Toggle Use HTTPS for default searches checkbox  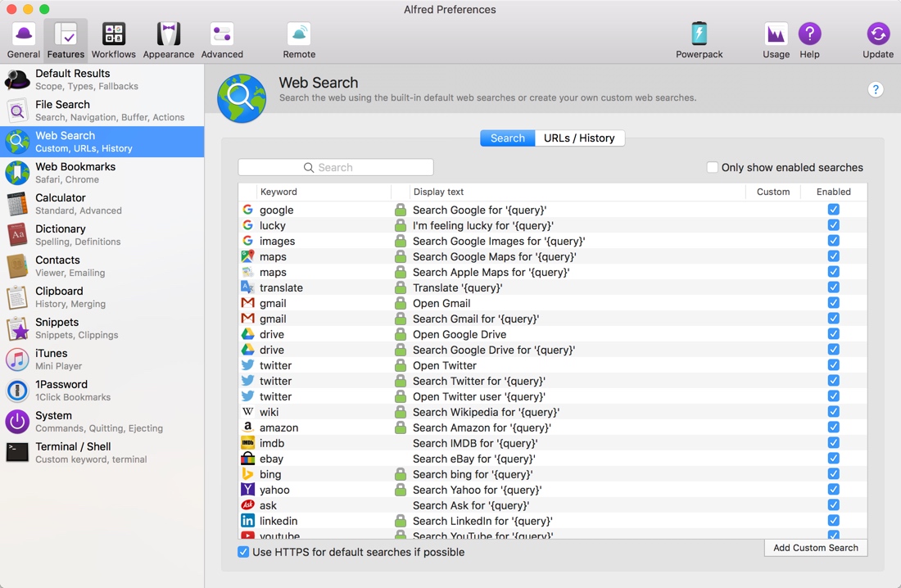[243, 552]
